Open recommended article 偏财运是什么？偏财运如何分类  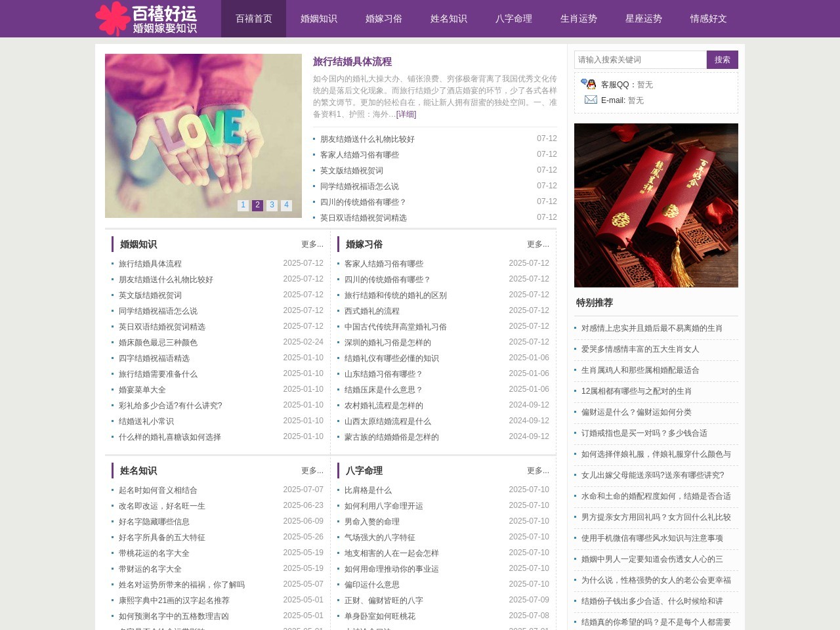pyautogui.click(x=636, y=412)
